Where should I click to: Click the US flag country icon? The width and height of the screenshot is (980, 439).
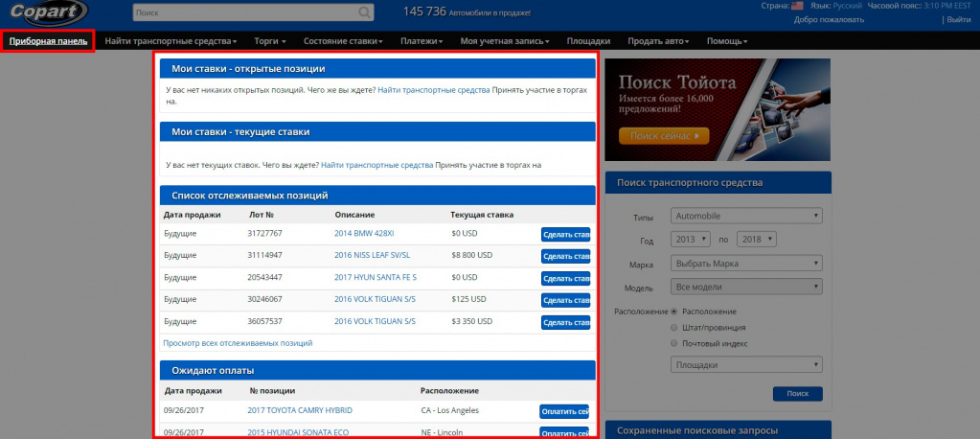click(x=797, y=6)
